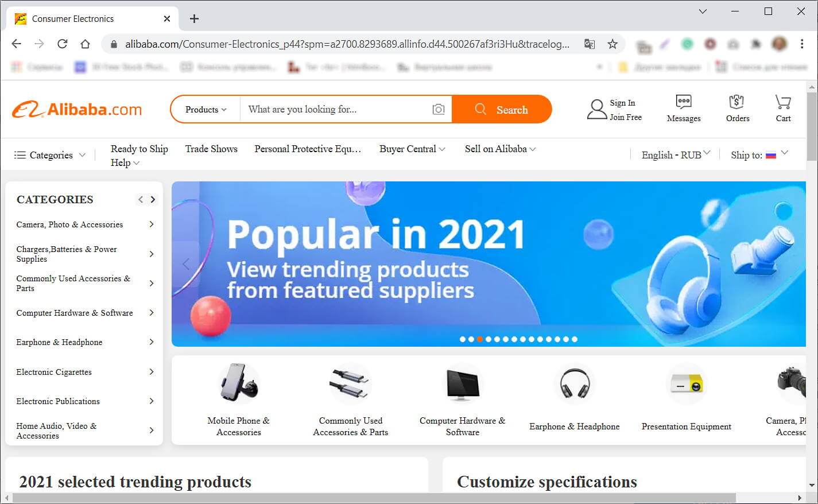Click the Sign In user icon

coord(597,109)
